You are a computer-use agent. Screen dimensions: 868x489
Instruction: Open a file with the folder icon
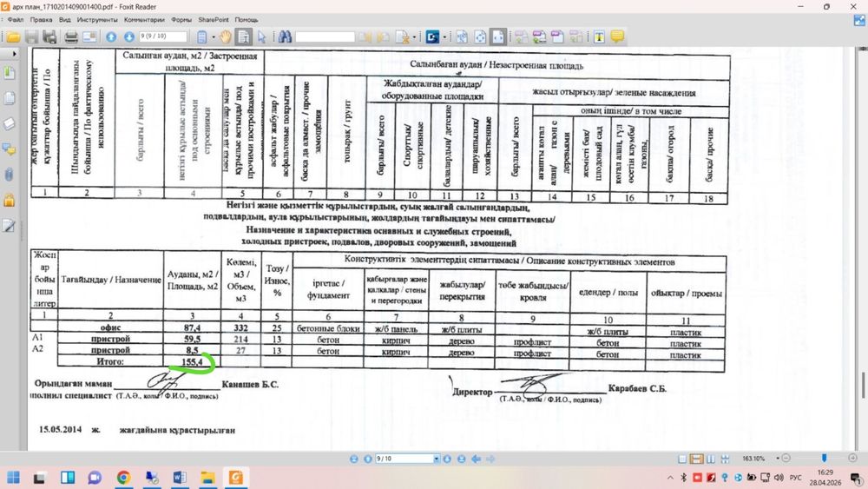click(x=13, y=37)
